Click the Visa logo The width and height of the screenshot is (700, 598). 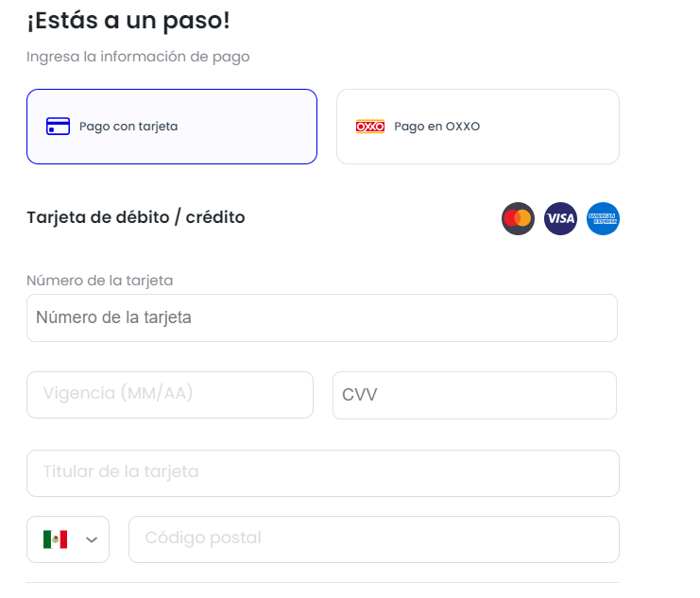pyautogui.click(x=560, y=219)
